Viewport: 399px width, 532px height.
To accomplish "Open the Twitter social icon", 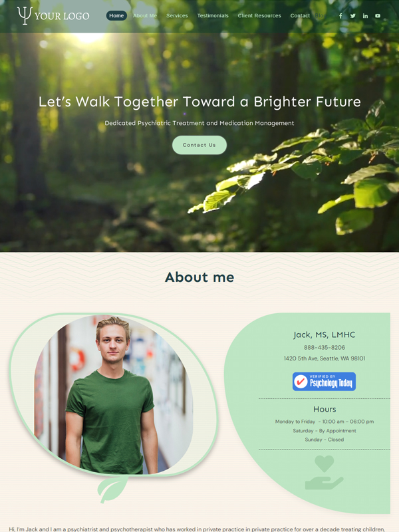I will click(353, 16).
